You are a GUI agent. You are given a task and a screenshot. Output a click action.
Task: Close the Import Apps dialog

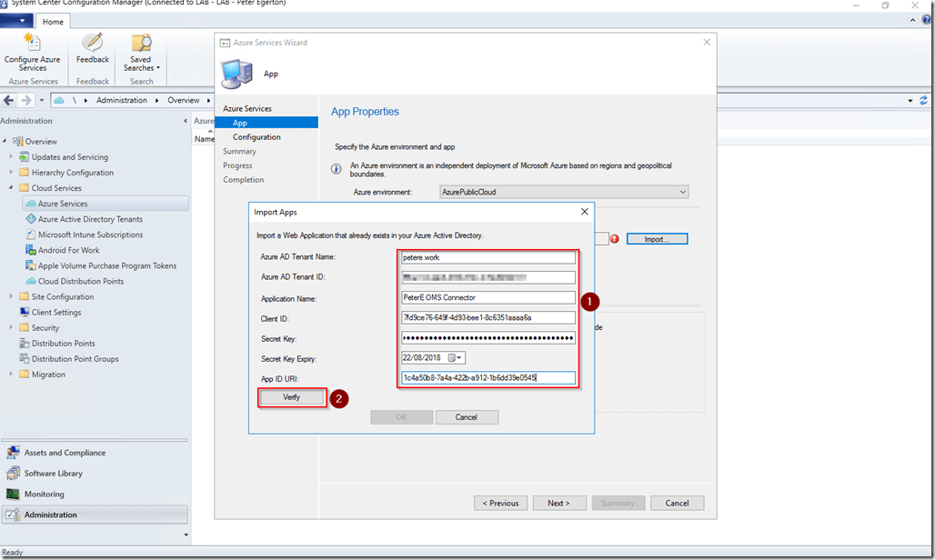584,212
